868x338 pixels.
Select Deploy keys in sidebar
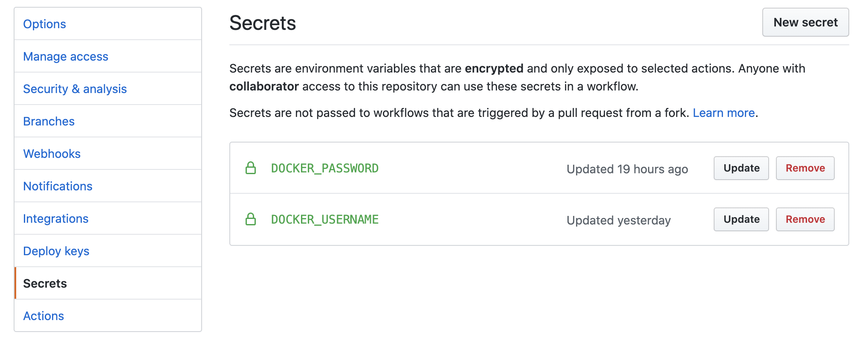[56, 251]
